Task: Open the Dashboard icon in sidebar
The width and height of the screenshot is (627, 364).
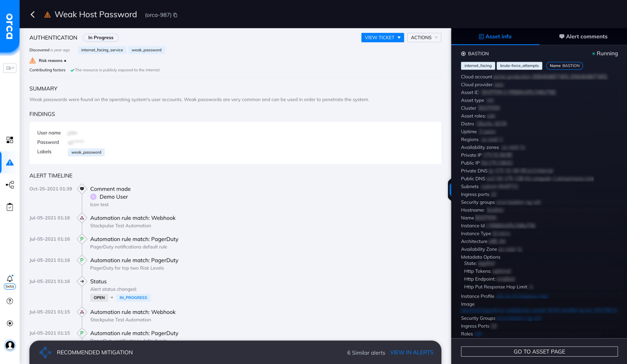Action: (10, 140)
